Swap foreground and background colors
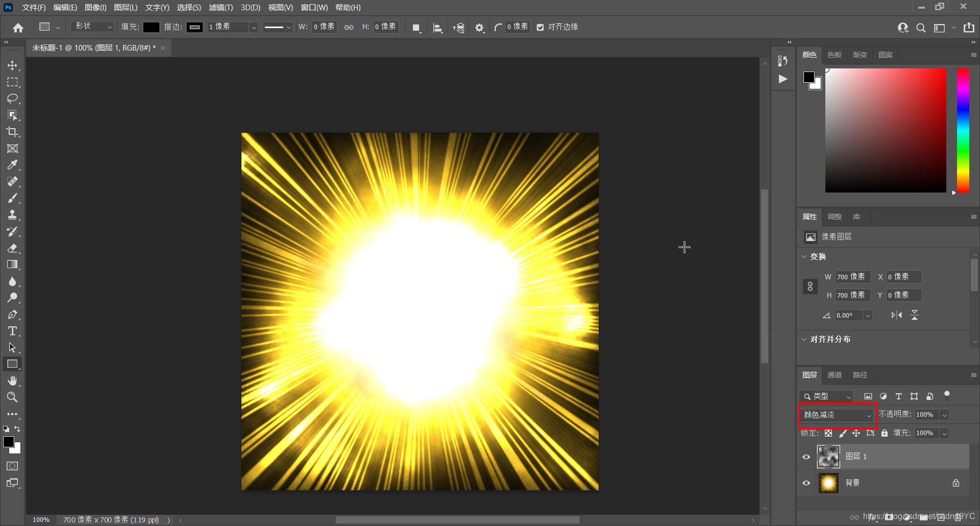Image resolution: width=980 pixels, height=526 pixels. pyautogui.click(x=17, y=429)
